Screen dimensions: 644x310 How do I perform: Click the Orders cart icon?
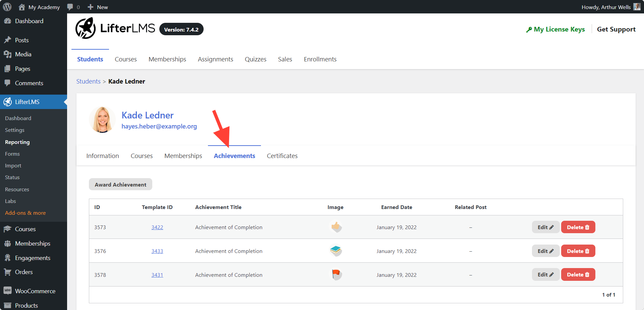tap(7, 272)
